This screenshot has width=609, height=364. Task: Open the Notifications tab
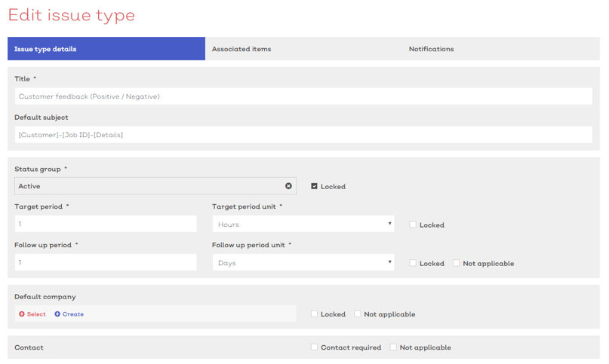point(501,48)
